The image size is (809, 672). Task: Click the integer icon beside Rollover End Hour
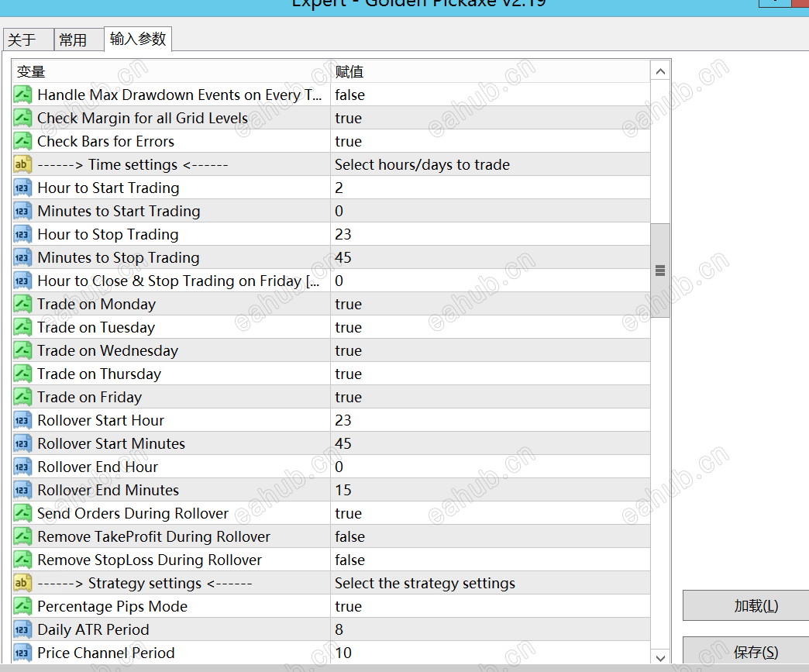(x=22, y=467)
